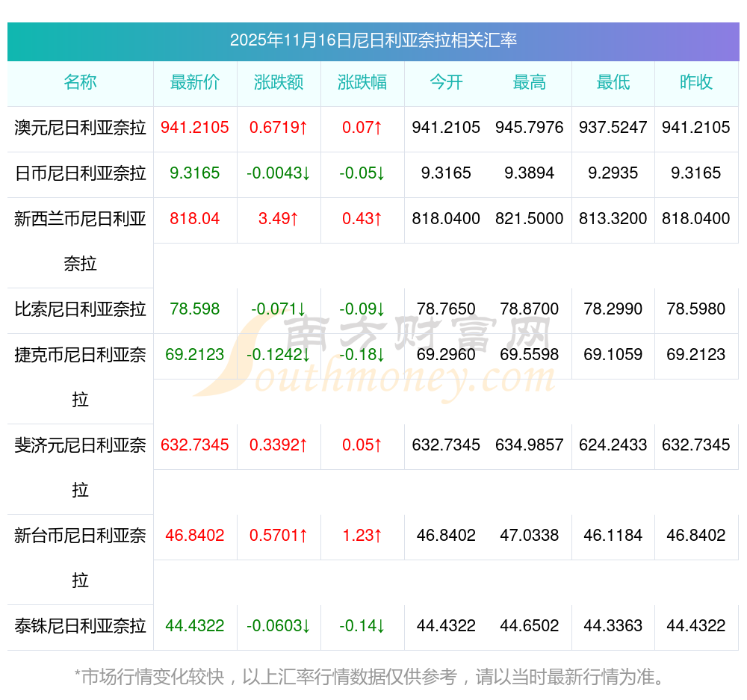Click the lowest price 46.1184 cell
747x700 pixels.
point(613,536)
